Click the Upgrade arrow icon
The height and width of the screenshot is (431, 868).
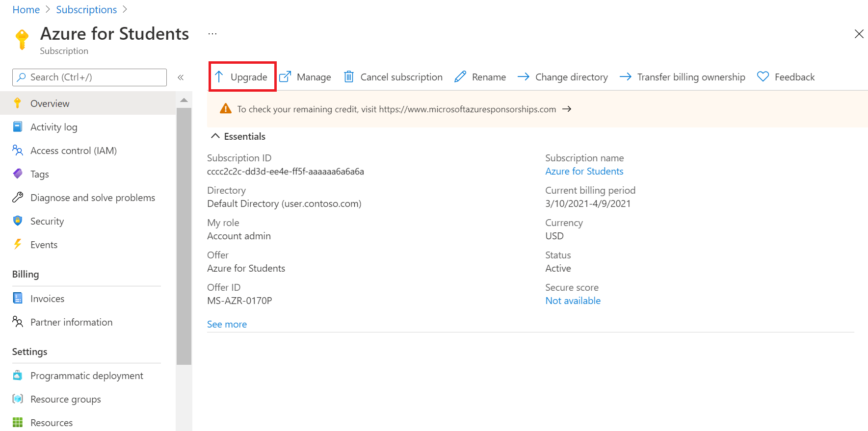219,77
